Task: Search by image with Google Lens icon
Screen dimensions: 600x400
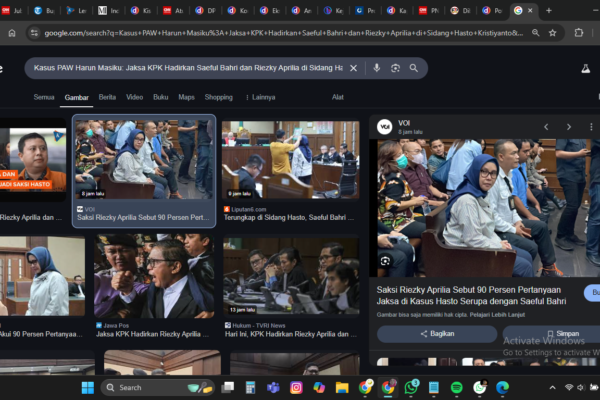Action: (395, 68)
